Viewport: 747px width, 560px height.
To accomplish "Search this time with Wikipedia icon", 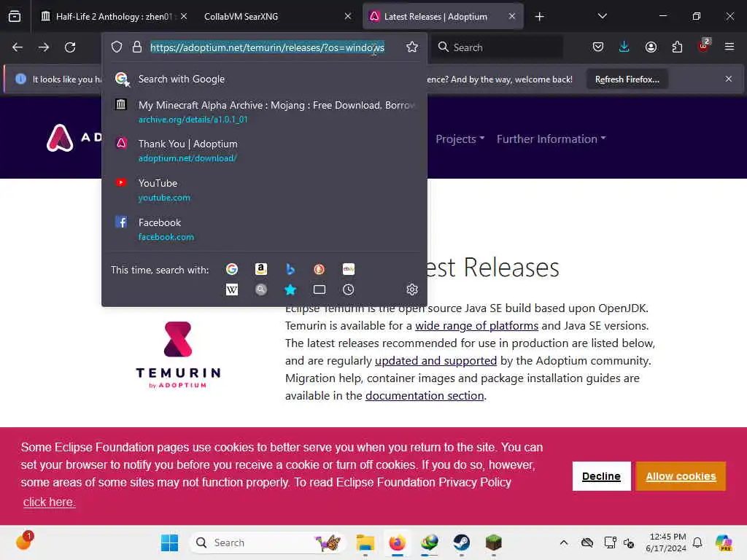I will (232, 289).
